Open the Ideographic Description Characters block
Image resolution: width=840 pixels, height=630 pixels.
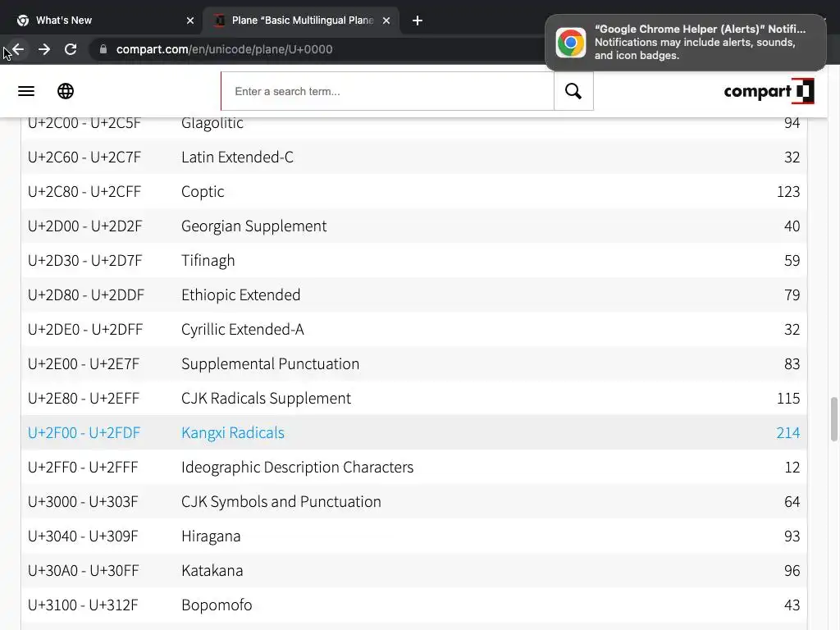(x=297, y=467)
